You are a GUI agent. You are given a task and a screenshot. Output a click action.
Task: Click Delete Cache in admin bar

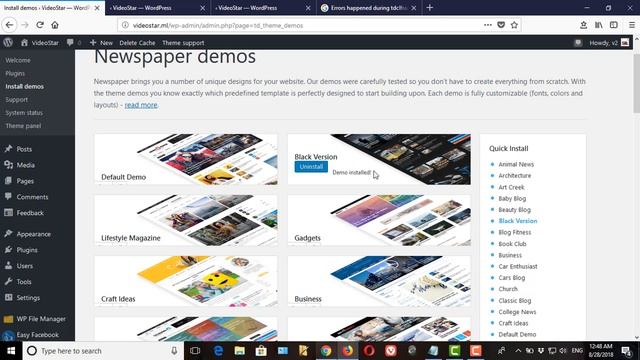[x=137, y=42]
